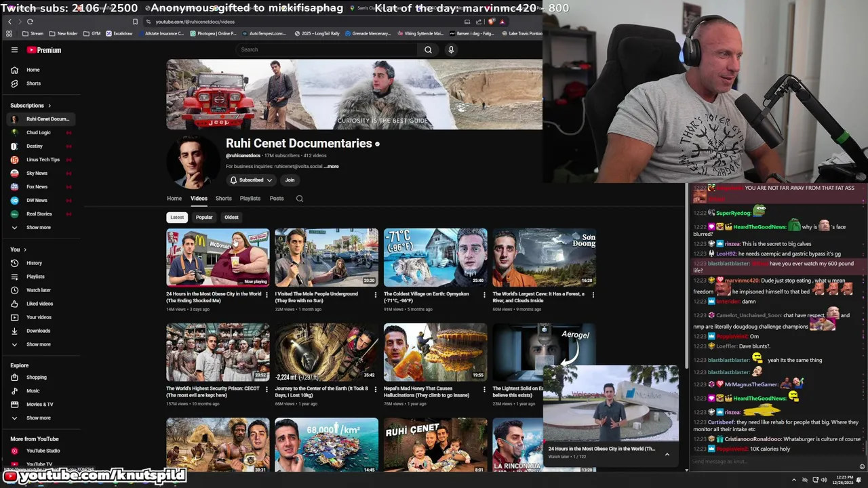The image size is (868, 488).
Task: Show hidden system tray icons
Action: [794, 480]
